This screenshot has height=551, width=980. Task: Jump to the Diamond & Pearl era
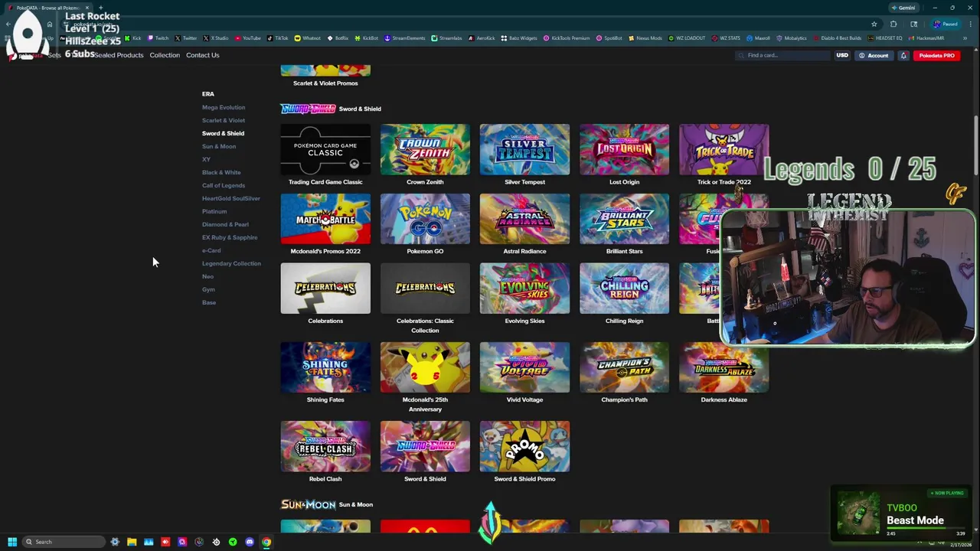(x=225, y=224)
